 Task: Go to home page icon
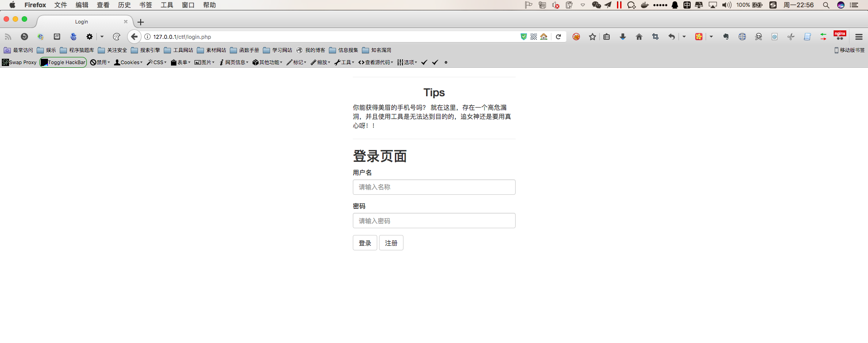click(x=639, y=37)
